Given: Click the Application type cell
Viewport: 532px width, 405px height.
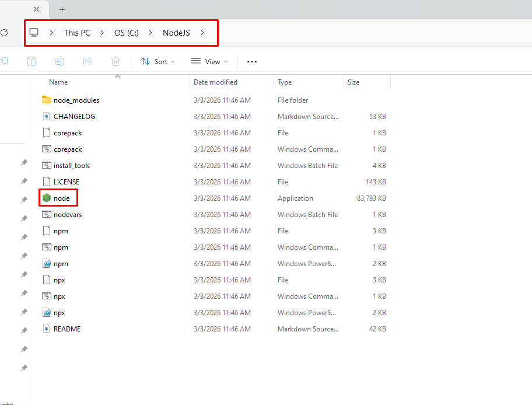Looking at the screenshot, I should click(295, 198).
